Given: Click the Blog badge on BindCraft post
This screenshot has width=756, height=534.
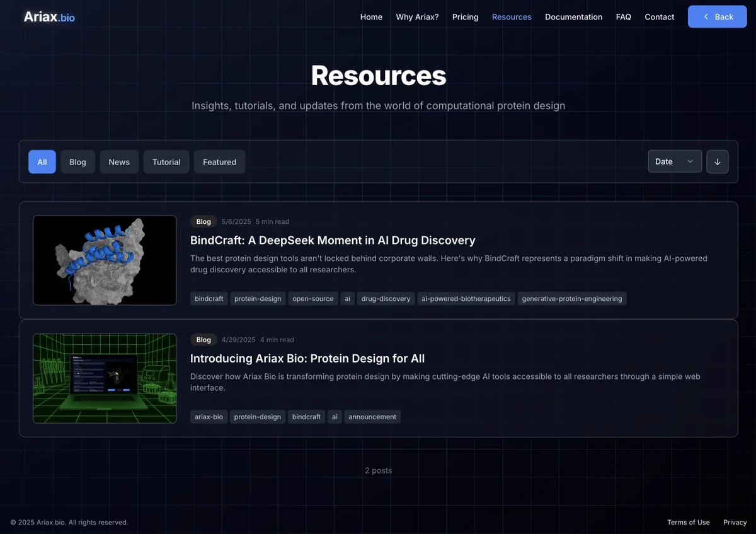Looking at the screenshot, I should click(203, 221).
